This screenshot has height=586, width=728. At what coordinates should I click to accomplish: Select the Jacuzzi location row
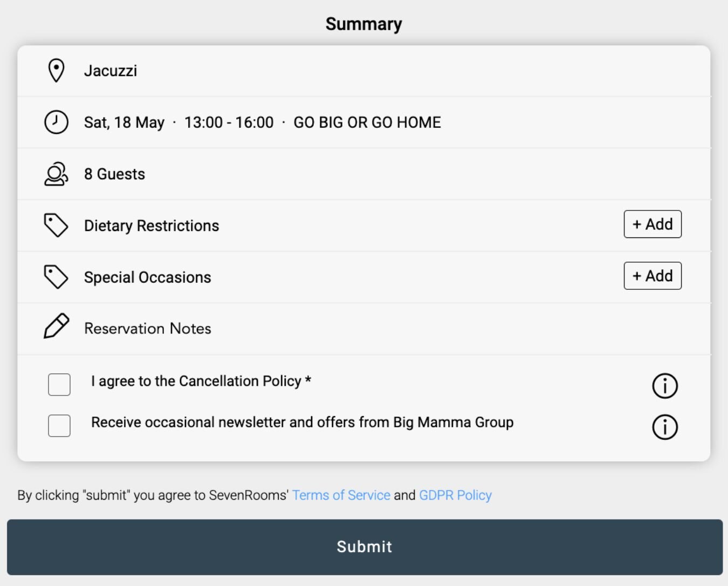coord(111,71)
